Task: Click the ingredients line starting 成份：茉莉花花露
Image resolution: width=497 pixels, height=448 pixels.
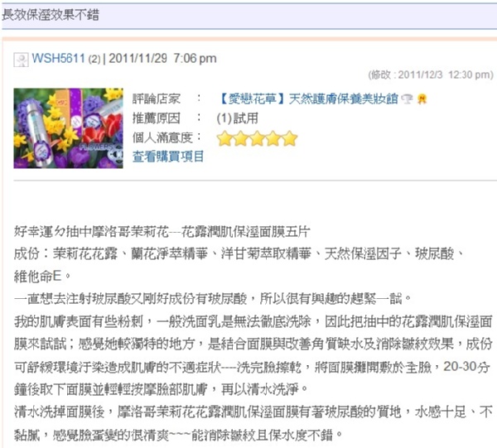Action: tap(239, 253)
